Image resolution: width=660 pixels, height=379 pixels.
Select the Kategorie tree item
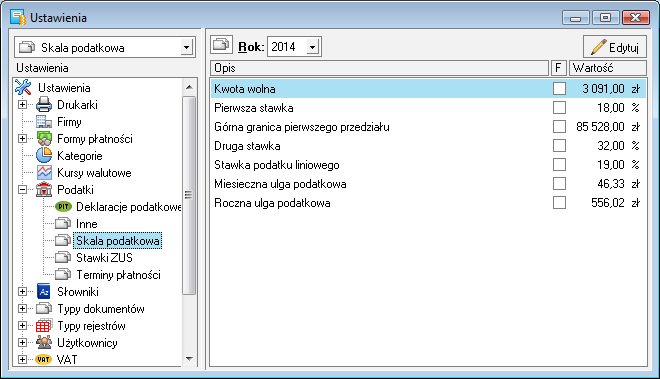click(x=80, y=156)
